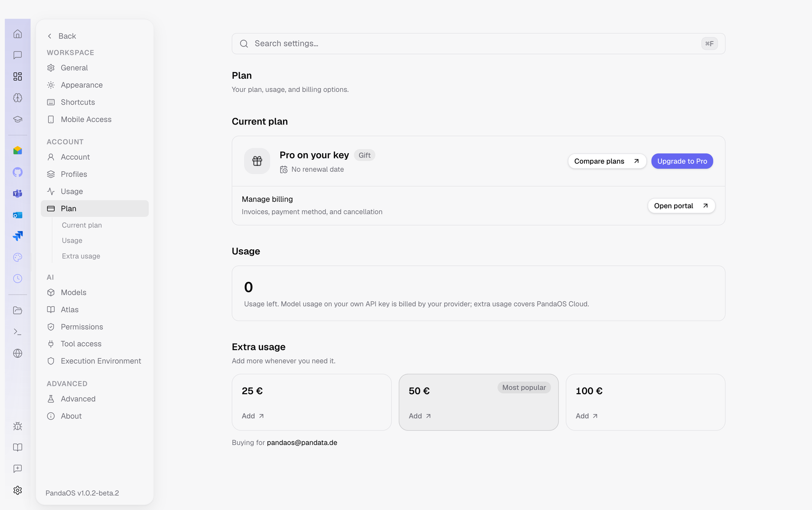Click Compare plans button
Viewport: 812px width, 510px height.
pyautogui.click(x=607, y=161)
